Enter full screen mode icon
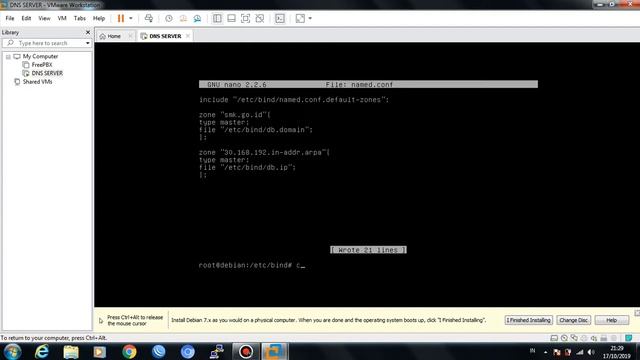Image resolution: width=640 pixels, height=360 pixels. 245,18
